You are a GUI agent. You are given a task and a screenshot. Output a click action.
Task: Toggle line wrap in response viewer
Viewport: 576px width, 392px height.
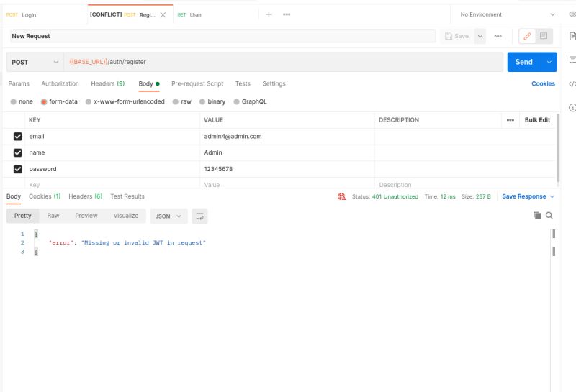click(200, 216)
